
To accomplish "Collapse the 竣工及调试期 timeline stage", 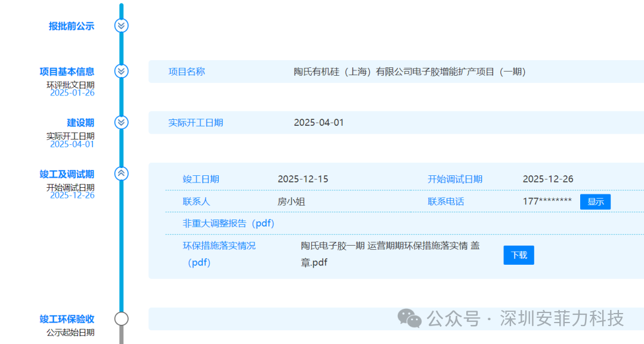I will click(x=121, y=173).
